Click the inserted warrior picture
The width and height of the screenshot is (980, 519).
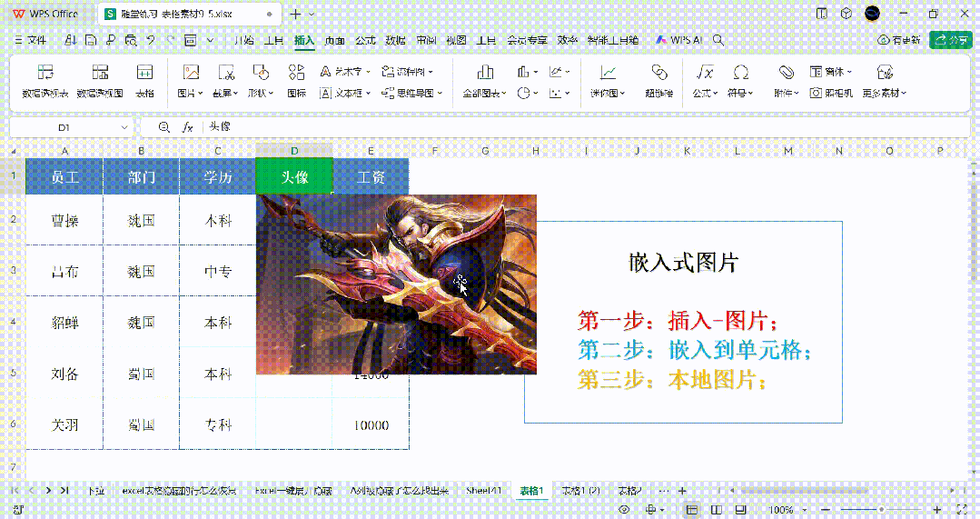[x=396, y=284]
